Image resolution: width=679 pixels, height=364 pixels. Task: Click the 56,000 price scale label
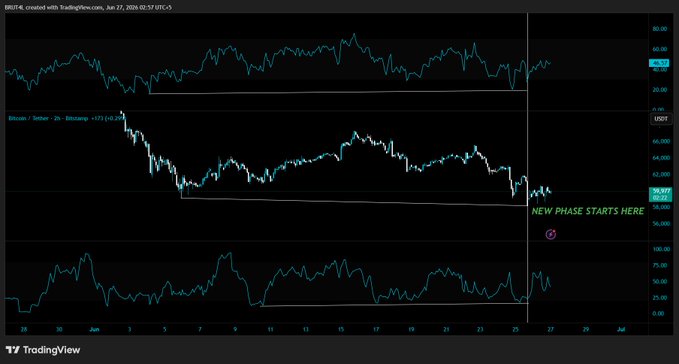click(x=661, y=224)
